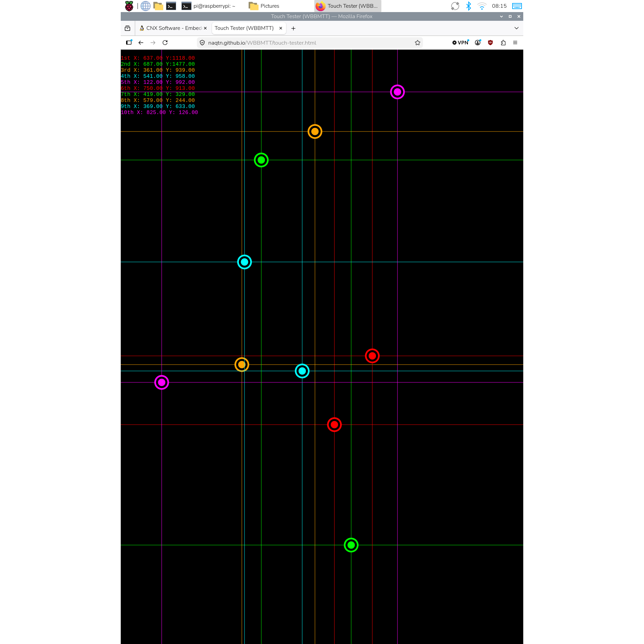Click the 08:15 panel clock

coord(499,6)
